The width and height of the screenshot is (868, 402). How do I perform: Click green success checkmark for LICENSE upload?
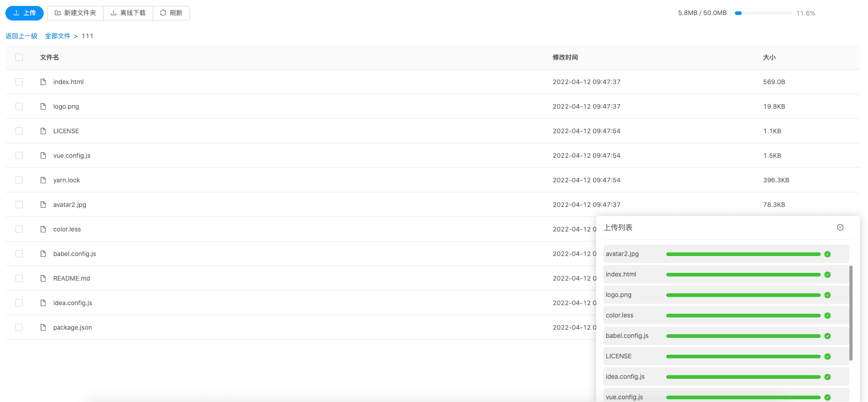coord(828,357)
